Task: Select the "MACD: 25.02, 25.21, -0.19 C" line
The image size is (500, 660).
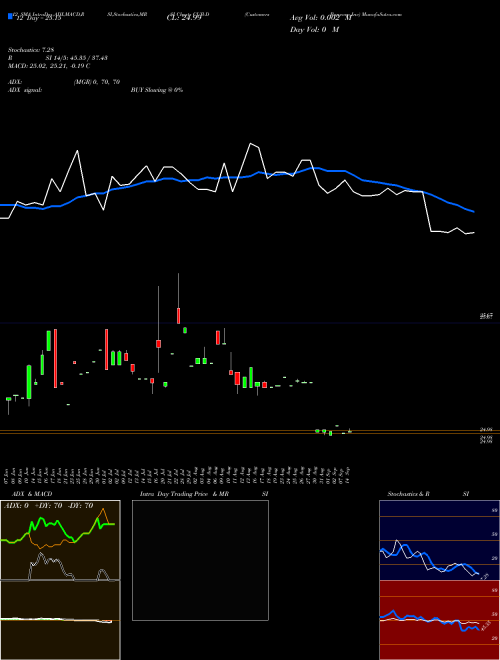Action: coord(49,66)
